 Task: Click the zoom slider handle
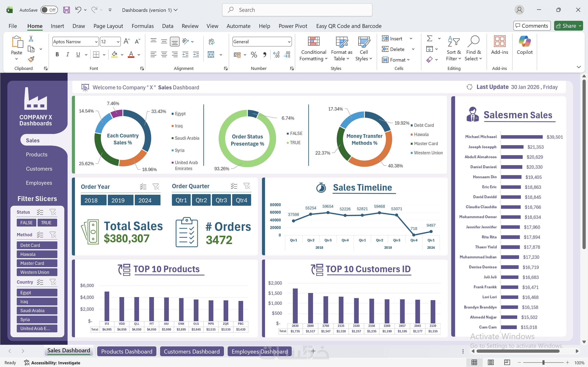point(543,362)
